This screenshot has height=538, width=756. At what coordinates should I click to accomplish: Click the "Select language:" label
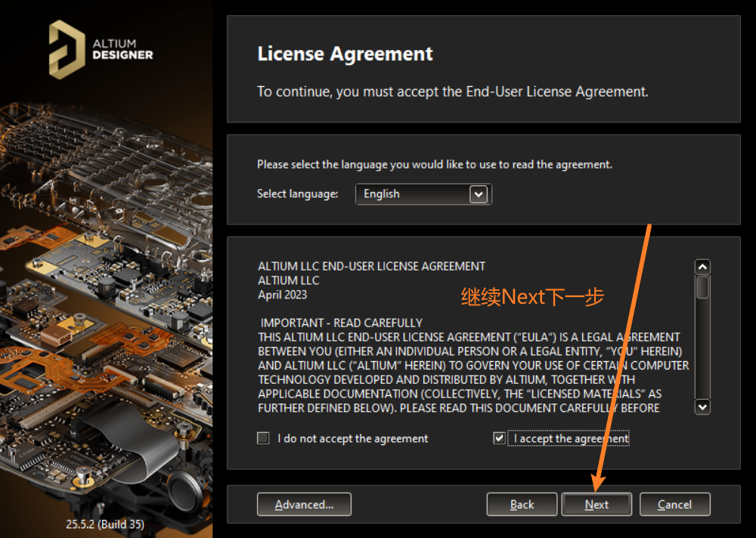click(297, 193)
